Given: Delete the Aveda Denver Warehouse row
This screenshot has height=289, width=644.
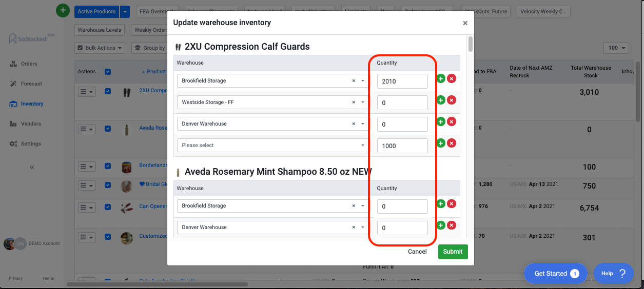Looking at the screenshot, I should coord(452,225).
